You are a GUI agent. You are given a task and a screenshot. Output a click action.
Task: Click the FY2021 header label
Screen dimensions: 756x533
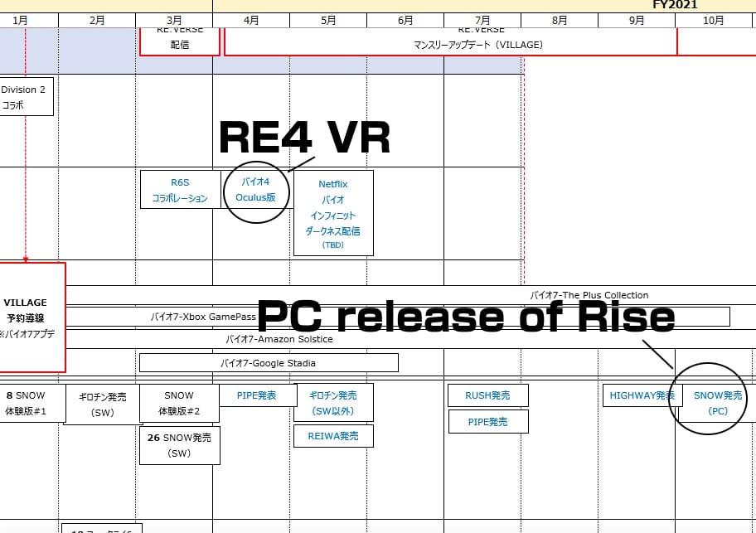(674, 5)
